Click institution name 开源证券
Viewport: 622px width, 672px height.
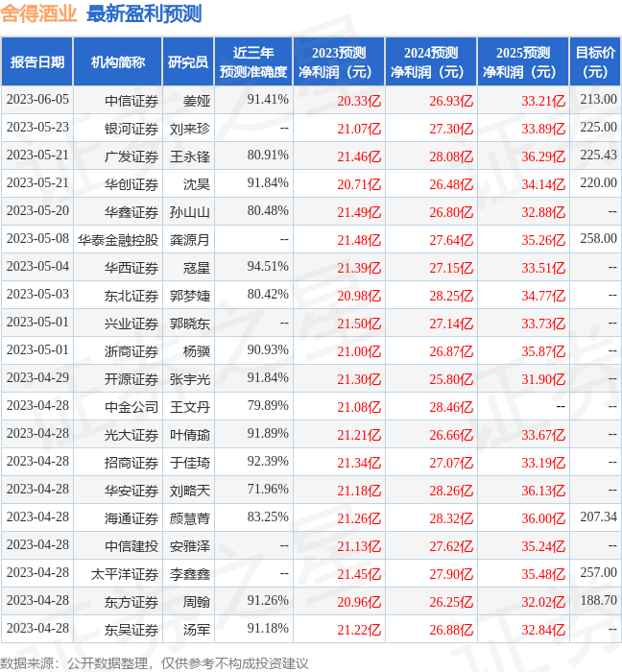(132, 380)
